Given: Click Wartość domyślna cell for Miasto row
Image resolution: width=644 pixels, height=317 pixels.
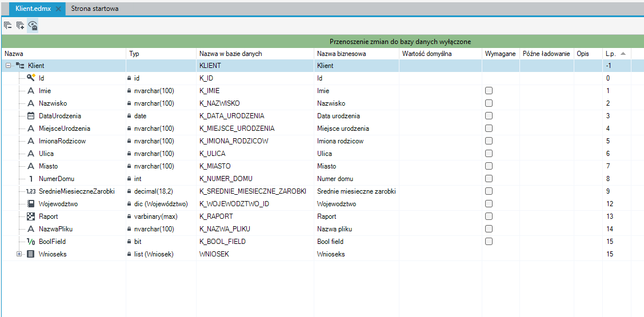Looking at the screenshot, I should pyautogui.click(x=440, y=166).
